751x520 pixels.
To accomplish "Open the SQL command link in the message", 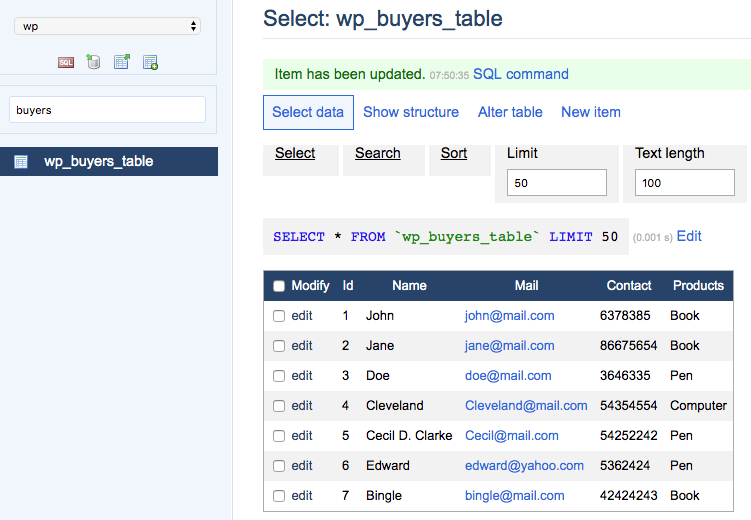I will point(520,74).
